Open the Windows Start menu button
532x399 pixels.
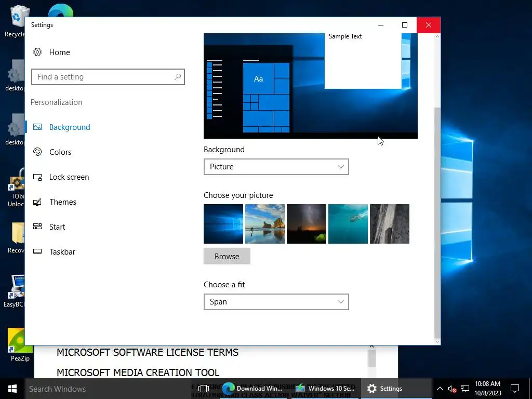12,389
